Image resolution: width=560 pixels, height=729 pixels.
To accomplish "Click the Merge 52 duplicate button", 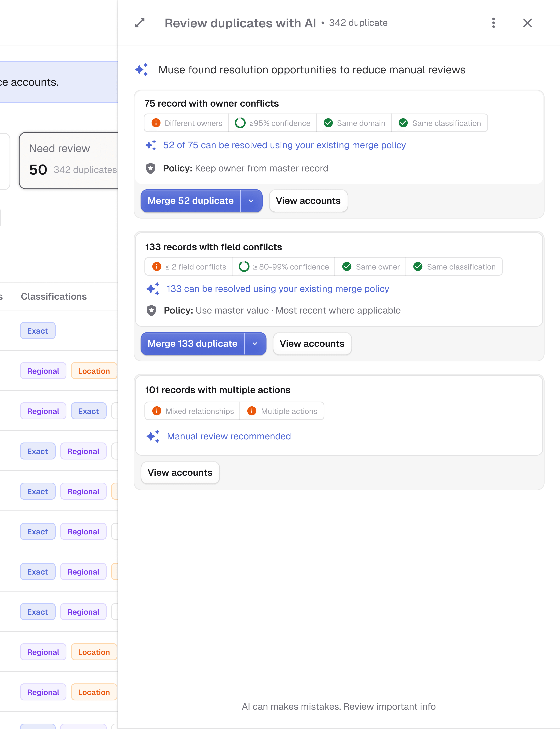I will (191, 201).
